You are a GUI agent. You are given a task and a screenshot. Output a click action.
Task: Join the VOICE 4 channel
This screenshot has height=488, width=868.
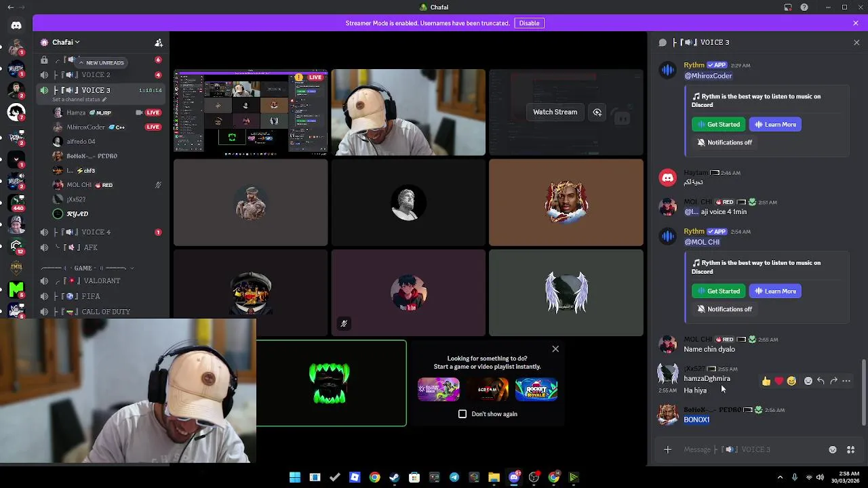click(x=102, y=232)
